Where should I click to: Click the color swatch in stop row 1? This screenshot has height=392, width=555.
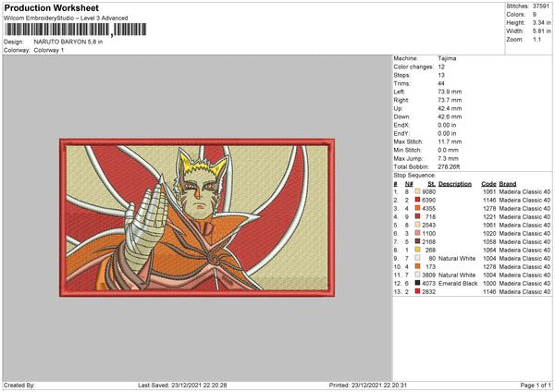click(x=418, y=191)
